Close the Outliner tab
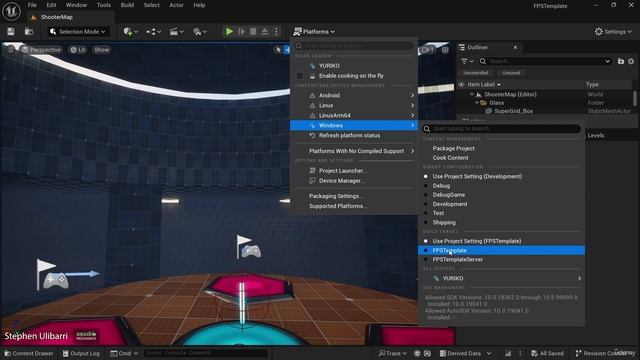Screen dimensions: 640x360 (515, 47)
